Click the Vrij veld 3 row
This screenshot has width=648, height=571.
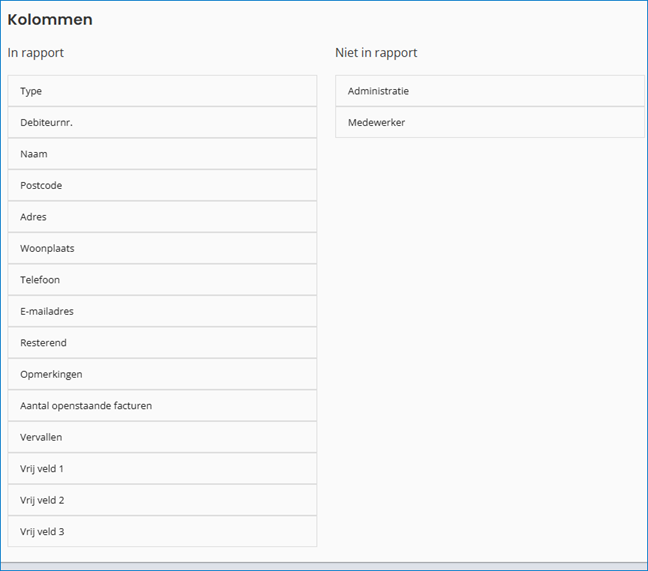[161, 532]
